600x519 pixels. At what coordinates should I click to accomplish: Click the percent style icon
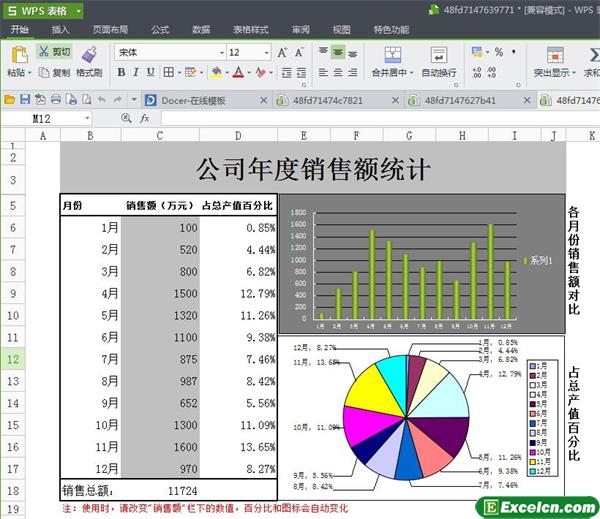point(499,52)
